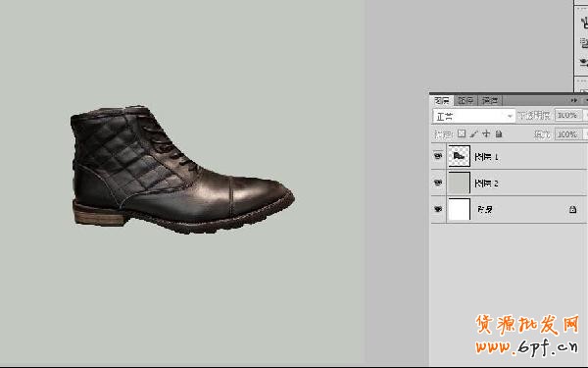
Task: Select the Background layer row
Action: (510, 209)
